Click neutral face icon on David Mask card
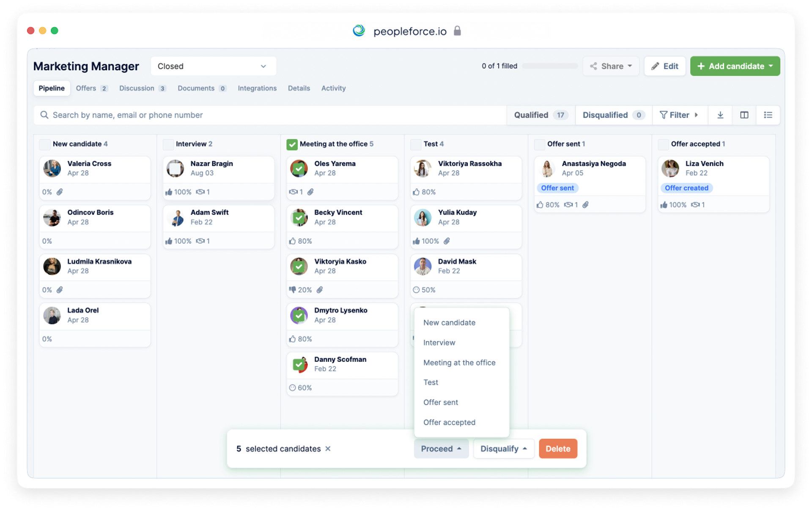Image resolution: width=812 pixels, height=510 pixels. tap(416, 290)
